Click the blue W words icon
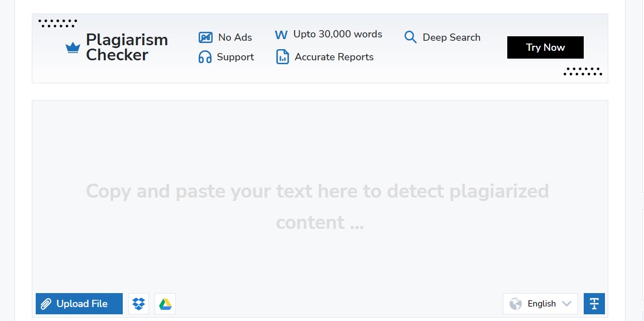Screen dimensions: 644x321 click(x=281, y=35)
